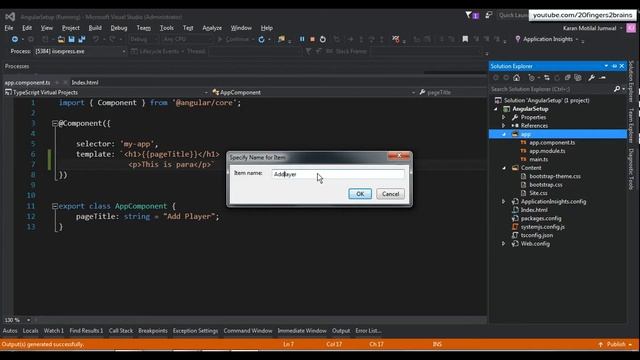The image size is (640, 360).
Task: Open the Process dropdown showing iisexpress.exe
Action: pos(124,51)
